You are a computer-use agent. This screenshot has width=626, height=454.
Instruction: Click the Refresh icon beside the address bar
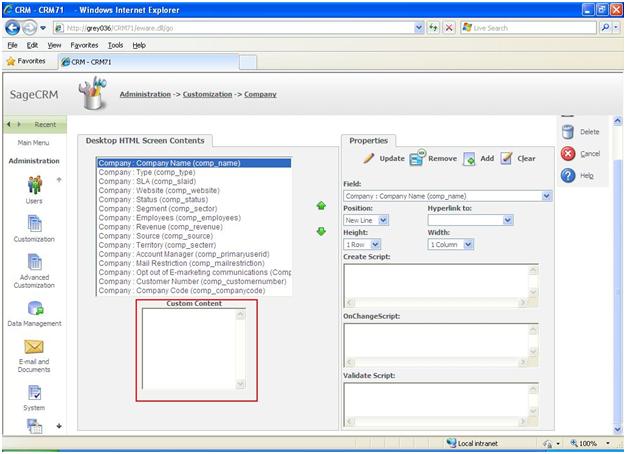pos(434,28)
